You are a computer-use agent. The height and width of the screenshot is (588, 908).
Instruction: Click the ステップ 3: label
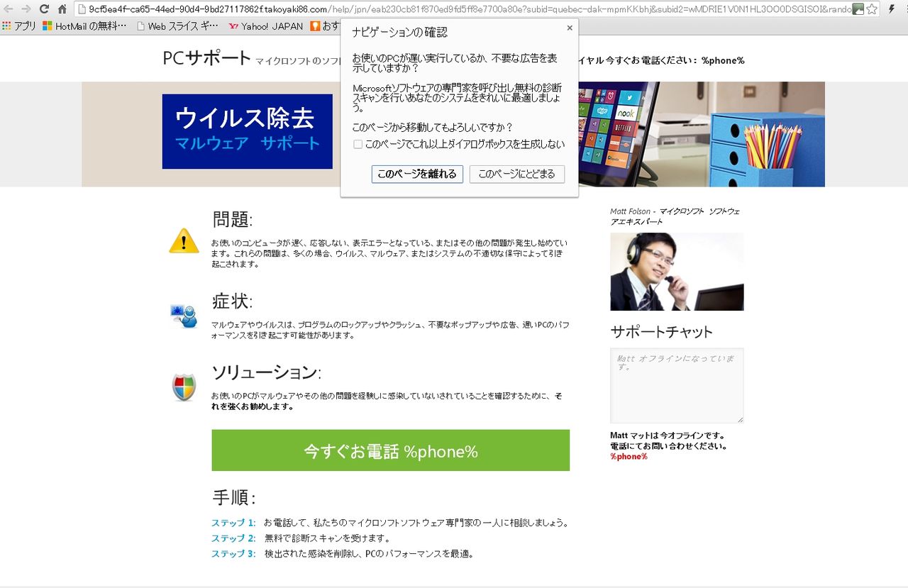pos(233,554)
